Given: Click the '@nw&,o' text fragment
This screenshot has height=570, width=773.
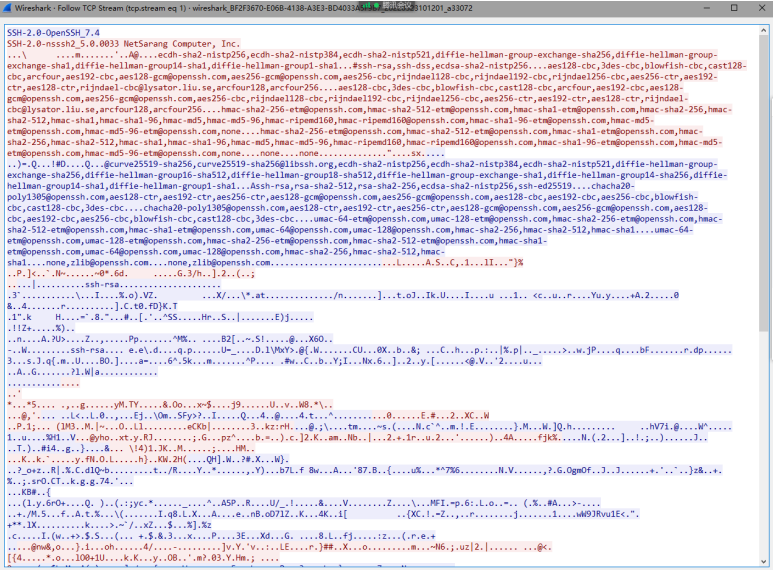Looking at the screenshot, I should coord(47,546).
